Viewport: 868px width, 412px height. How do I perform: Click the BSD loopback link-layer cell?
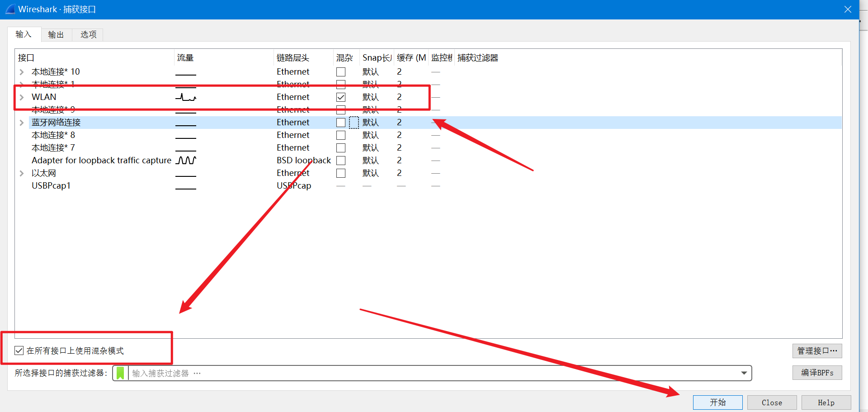(x=304, y=160)
